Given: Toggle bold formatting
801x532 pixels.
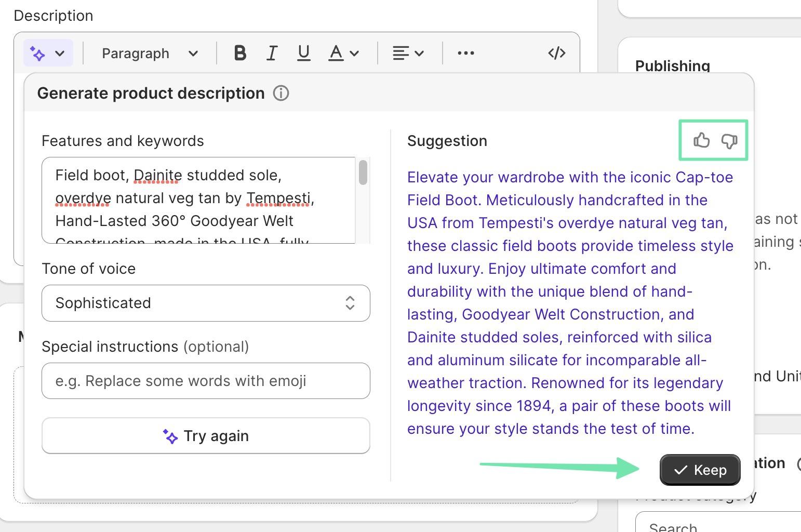Looking at the screenshot, I should (x=239, y=52).
